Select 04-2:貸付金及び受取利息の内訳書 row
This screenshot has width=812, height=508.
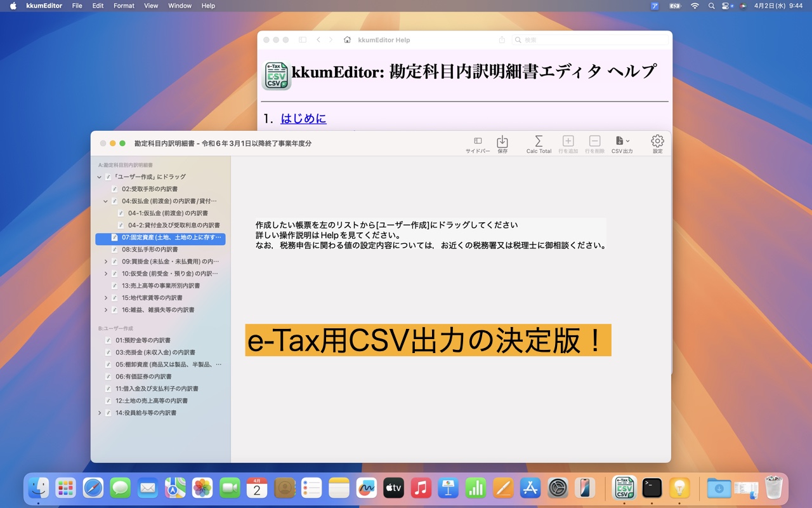point(160,225)
